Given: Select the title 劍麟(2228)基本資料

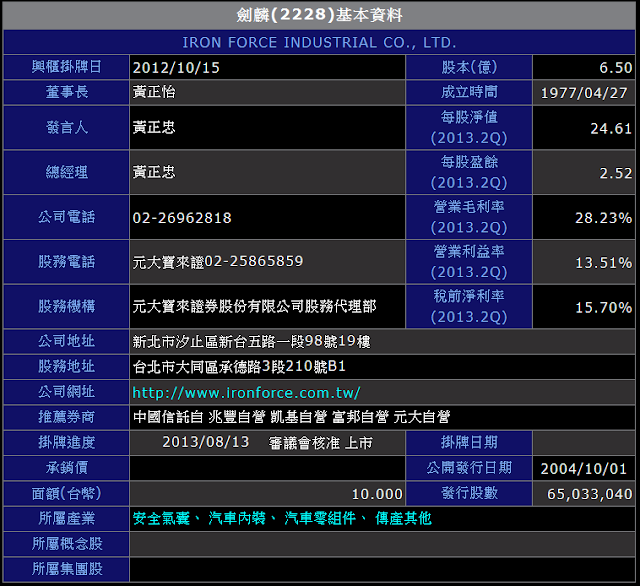Looking at the screenshot, I should click(320, 16).
